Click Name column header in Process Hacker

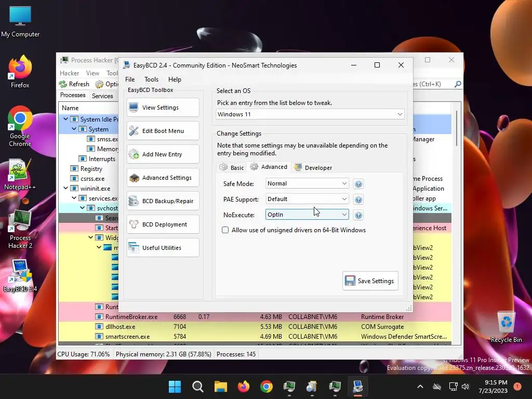[70, 108]
